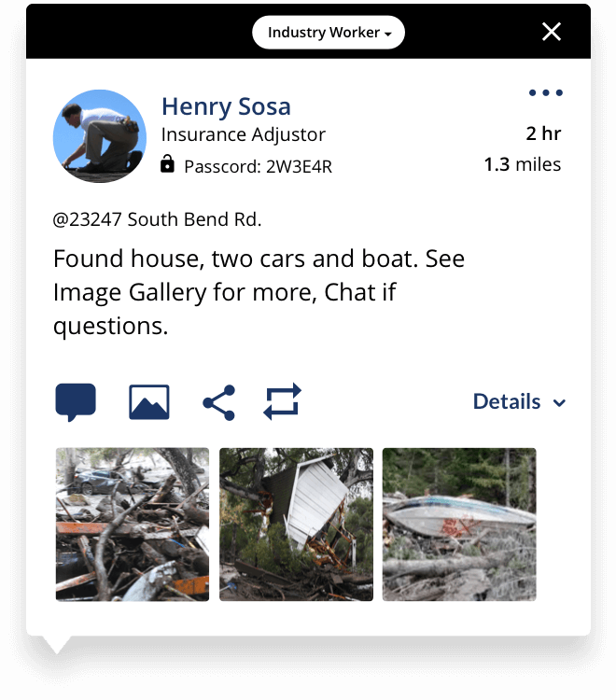The height and width of the screenshot is (700, 616).
Task: Close the post card with X
Action: coord(552,32)
